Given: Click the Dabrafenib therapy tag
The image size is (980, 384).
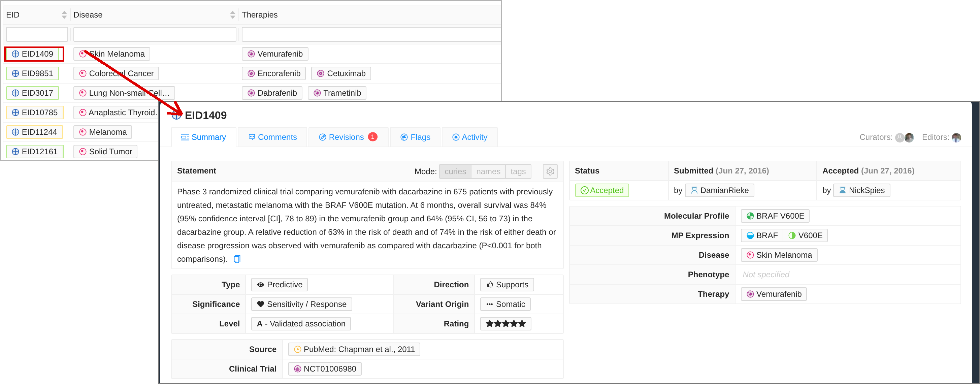Looking at the screenshot, I should (x=272, y=93).
